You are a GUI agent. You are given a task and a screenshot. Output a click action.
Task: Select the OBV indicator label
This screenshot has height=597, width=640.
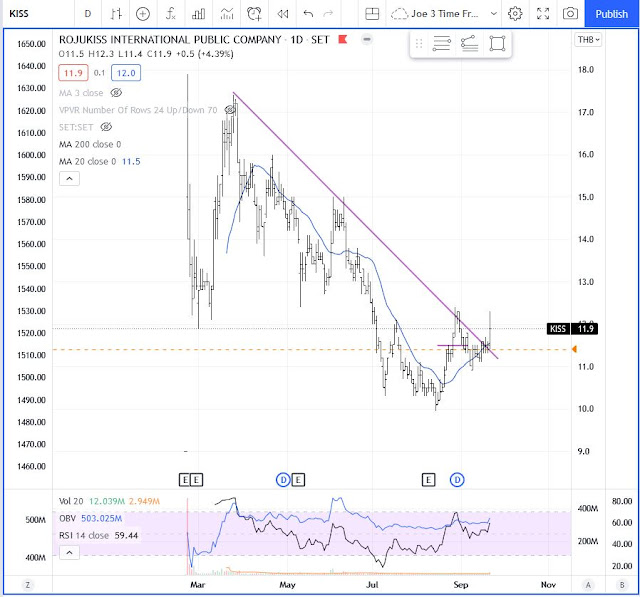67,518
